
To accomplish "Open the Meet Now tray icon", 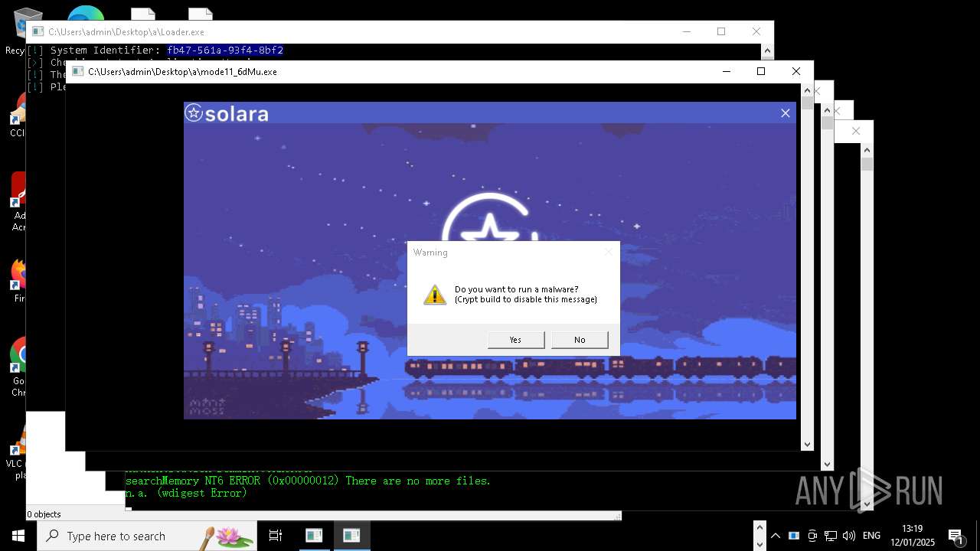I will (x=812, y=536).
